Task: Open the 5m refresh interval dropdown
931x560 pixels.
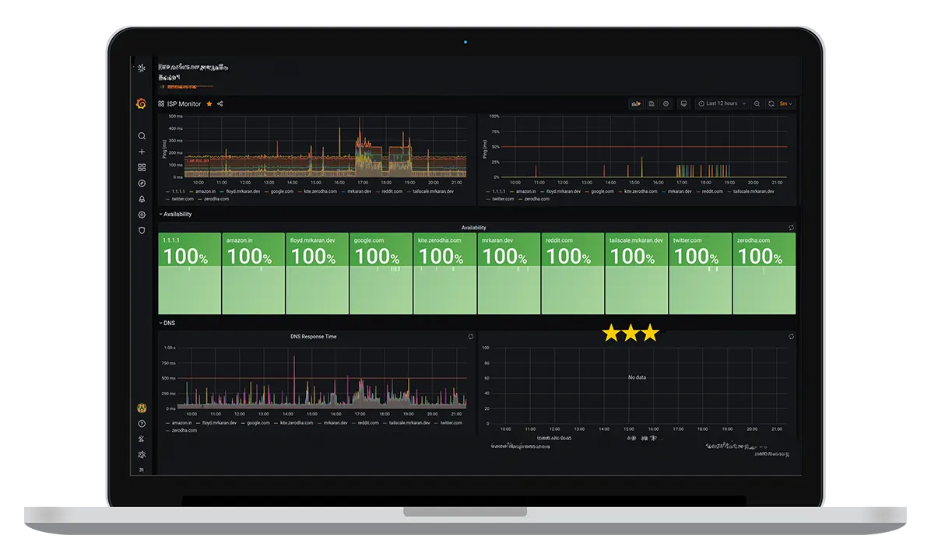Action: tap(786, 103)
